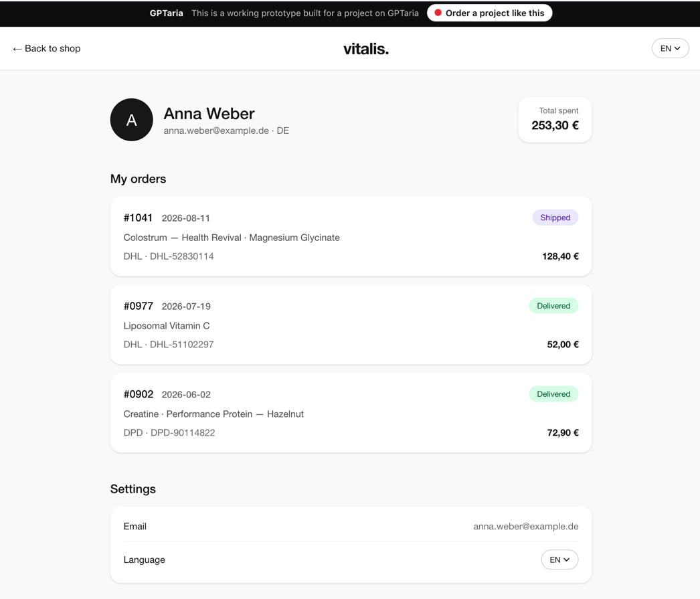Click the vitalis. logo
The image size is (700, 599).
[x=366, y=49]
